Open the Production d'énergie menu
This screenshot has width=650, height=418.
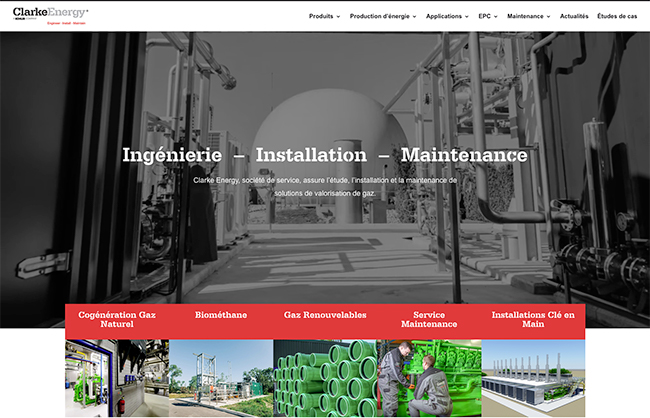point(380,16)
